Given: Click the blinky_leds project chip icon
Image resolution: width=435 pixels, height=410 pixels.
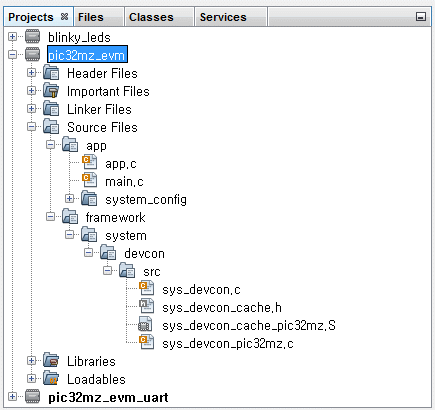Looking at the screenshot, I should click(33, 37).
